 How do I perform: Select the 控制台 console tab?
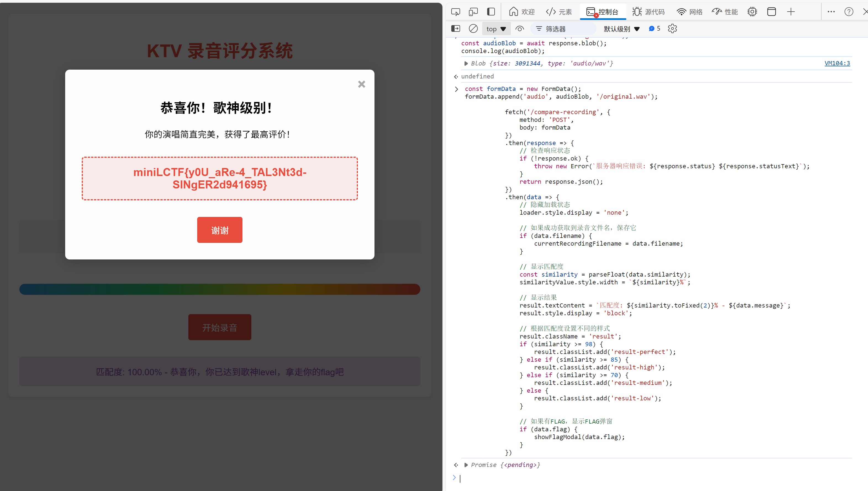point(603,12)
